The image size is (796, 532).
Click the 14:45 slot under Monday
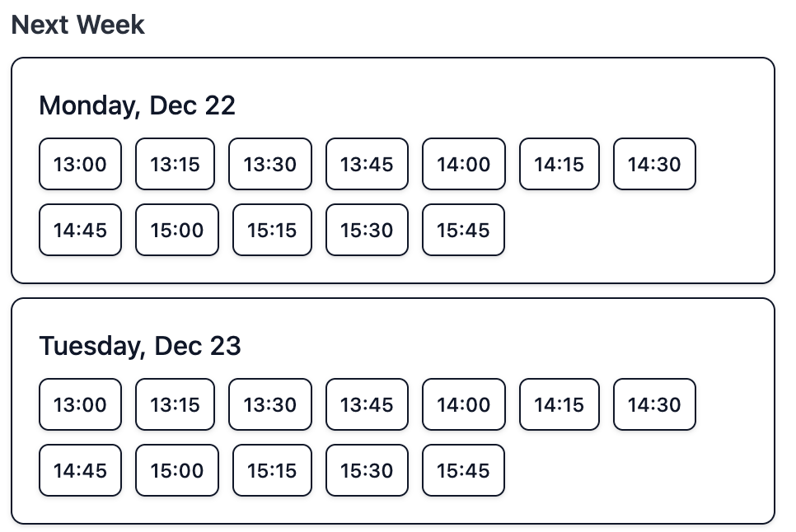pyautogui.click(x=80, y=230)
